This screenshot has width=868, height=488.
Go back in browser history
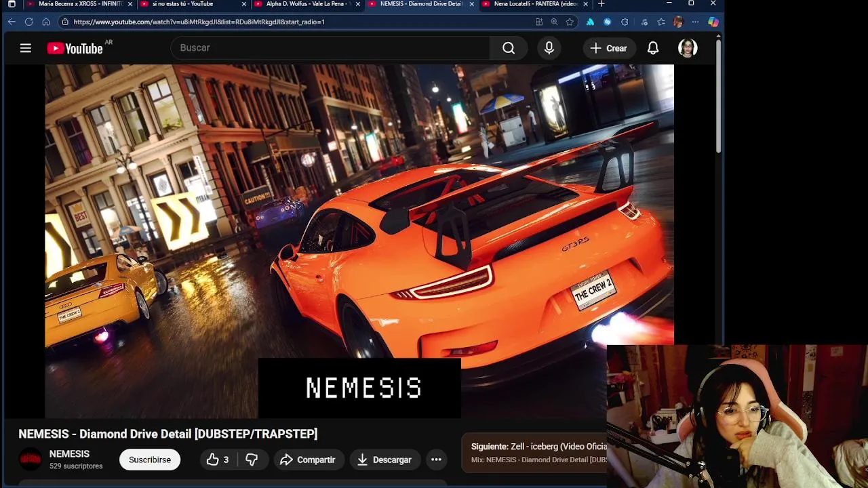[12, 22]
